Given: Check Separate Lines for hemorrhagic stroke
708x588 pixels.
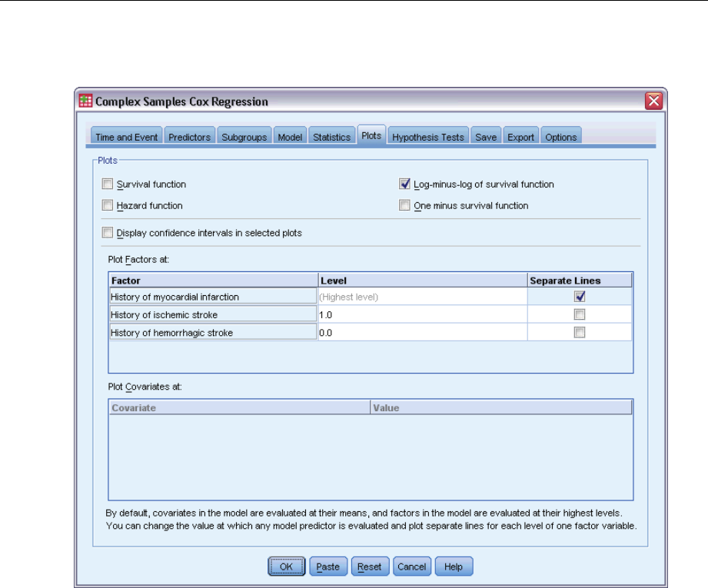Looking at the screenshot, I should (580, 332).
